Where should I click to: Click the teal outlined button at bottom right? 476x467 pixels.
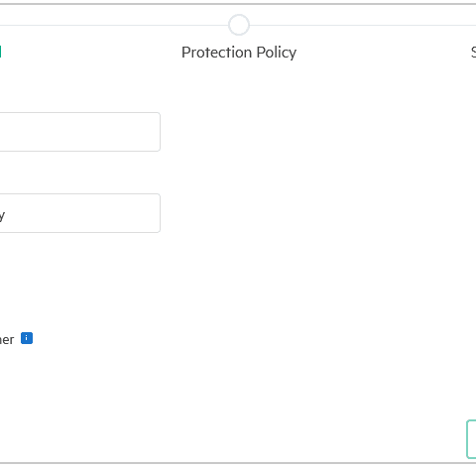(471, 439)
